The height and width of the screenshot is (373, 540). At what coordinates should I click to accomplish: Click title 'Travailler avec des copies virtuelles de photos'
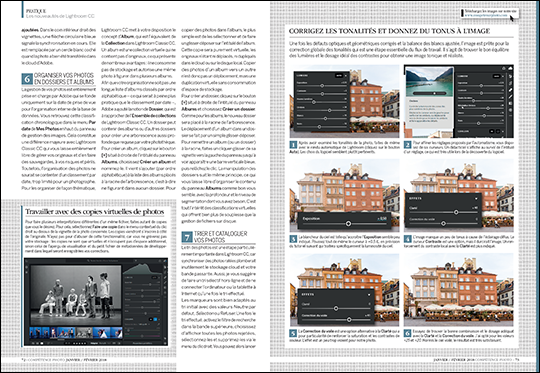coord(95,211)
